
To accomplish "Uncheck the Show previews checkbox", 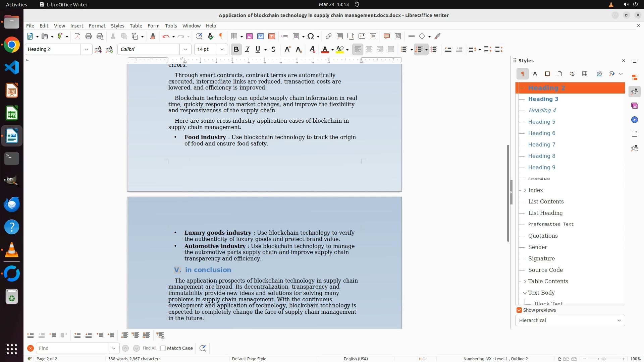I will (519, 310).
